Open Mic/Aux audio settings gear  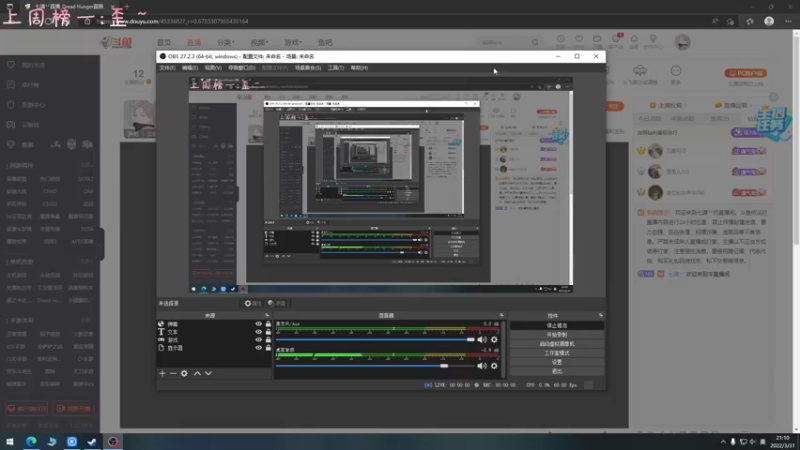click(494, 339)
